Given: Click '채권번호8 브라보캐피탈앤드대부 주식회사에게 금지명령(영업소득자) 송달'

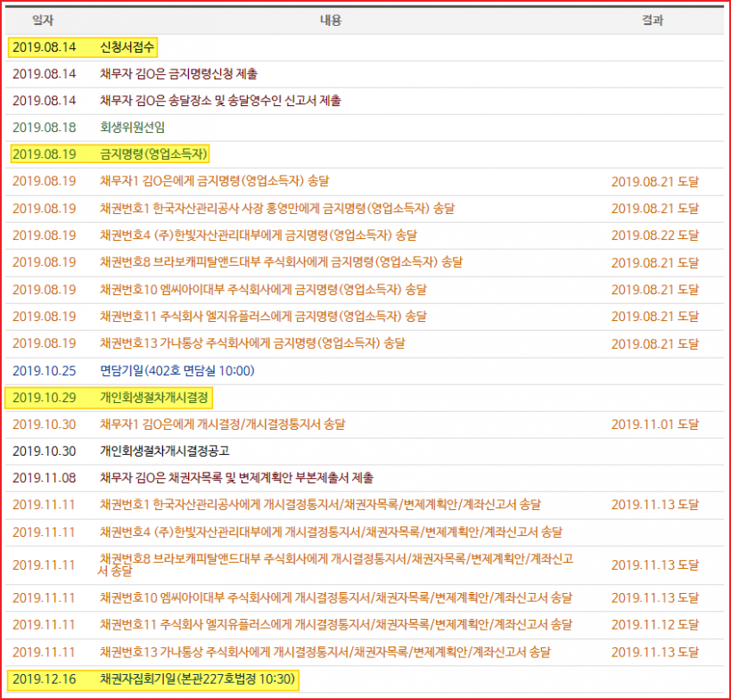Looking at the screenshot, I should 281,262.
